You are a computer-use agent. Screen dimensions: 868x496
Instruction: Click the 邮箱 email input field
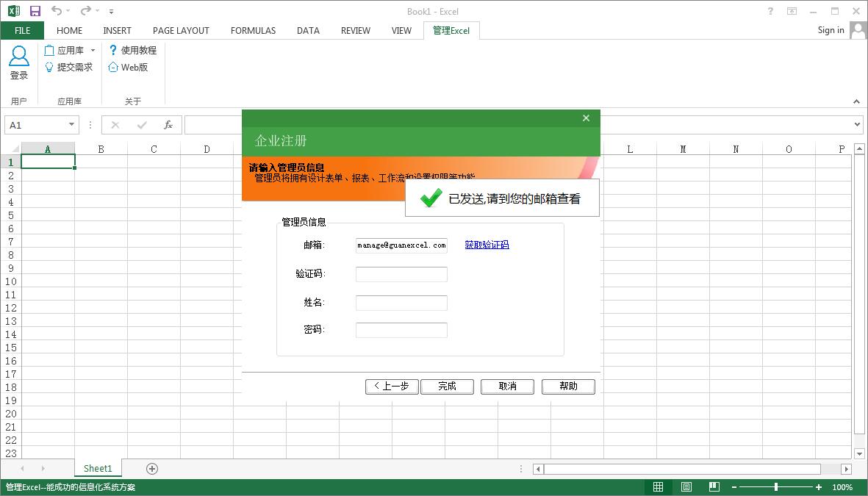tap(401, 245)
